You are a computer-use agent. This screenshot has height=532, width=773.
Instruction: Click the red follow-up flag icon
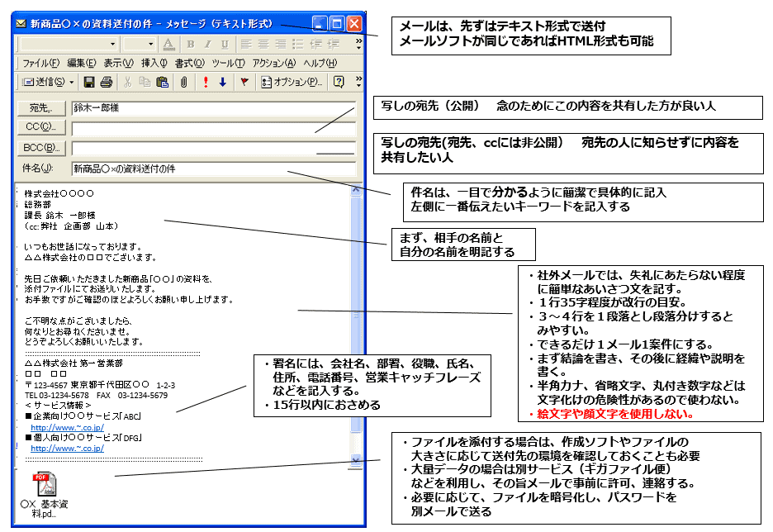[x=244, y=82]
